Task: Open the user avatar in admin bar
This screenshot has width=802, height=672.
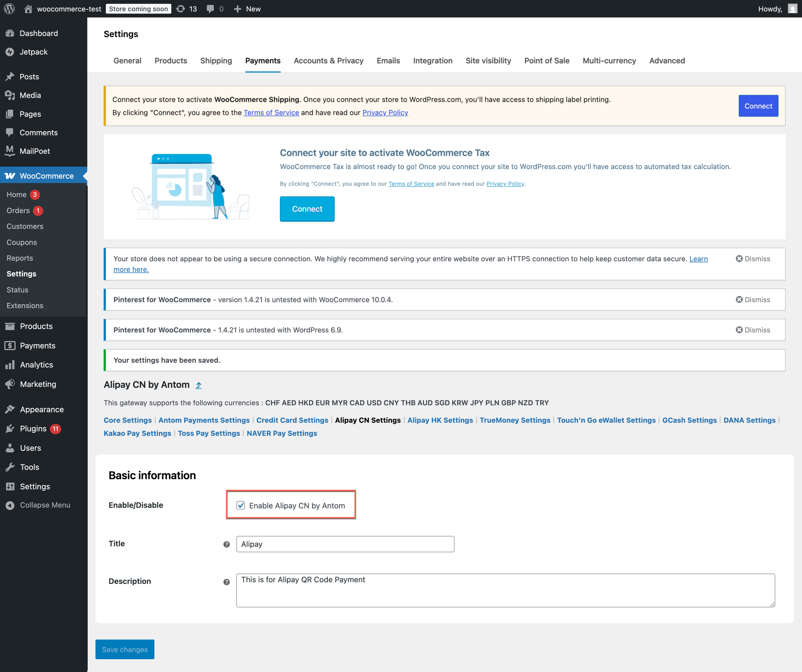Action: [x=792, y=9]
